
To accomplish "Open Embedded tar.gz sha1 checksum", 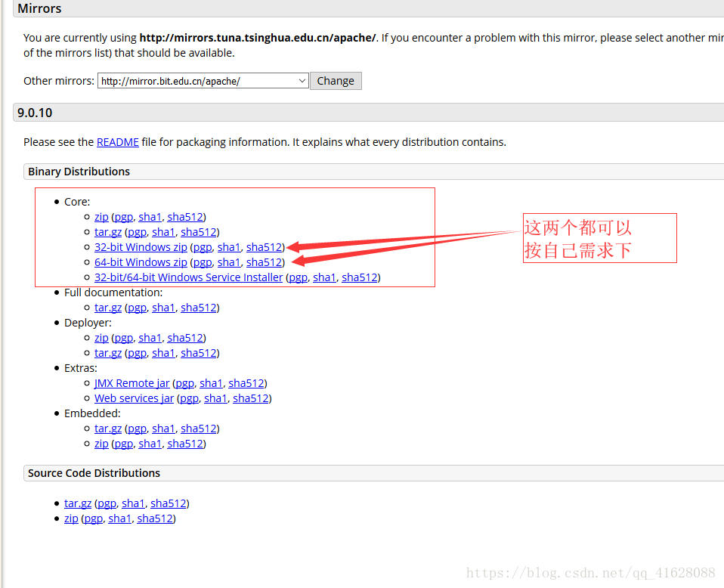I will tap(163, 429).
